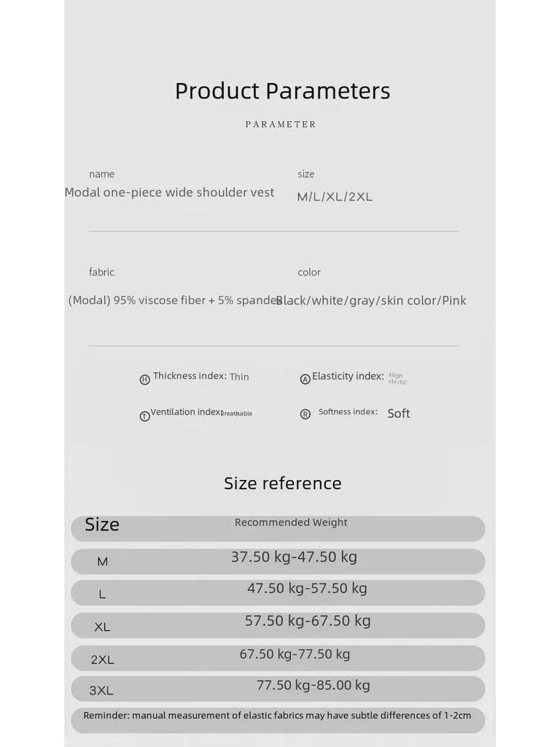Viewport: 560px width, 747px height.
Task: Click the color list starting with Black/white
Action: coord(371,301)
